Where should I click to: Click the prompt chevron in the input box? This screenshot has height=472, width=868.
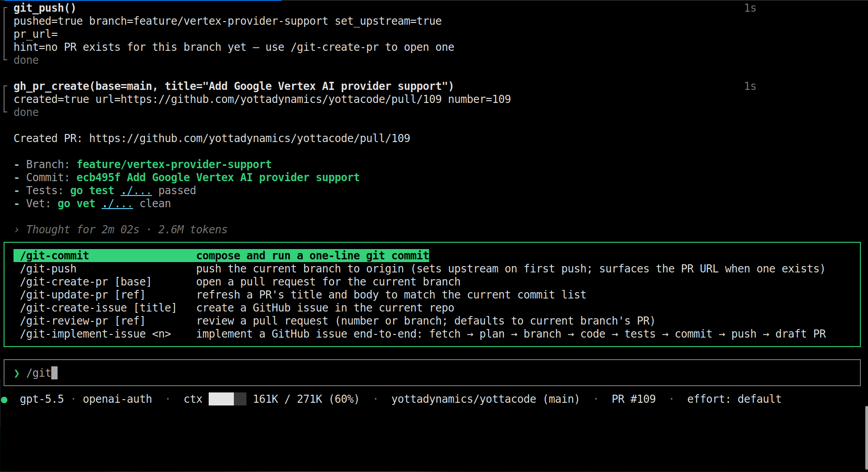click(x=17, y=373)
